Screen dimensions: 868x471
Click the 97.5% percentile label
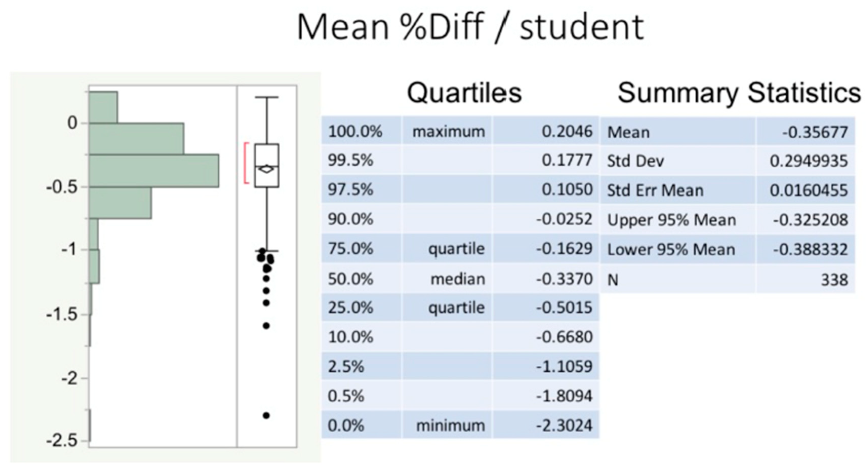[x=350, y=190]
